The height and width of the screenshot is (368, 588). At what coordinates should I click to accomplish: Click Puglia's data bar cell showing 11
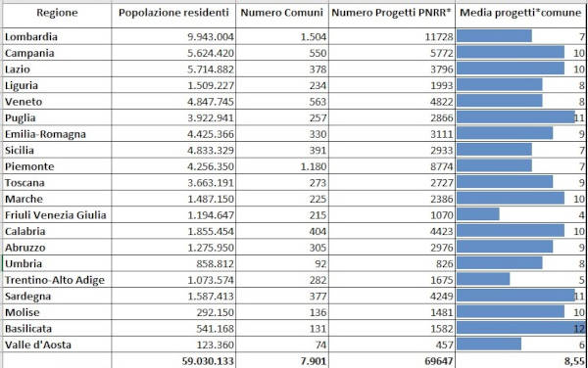coord(520,117)
